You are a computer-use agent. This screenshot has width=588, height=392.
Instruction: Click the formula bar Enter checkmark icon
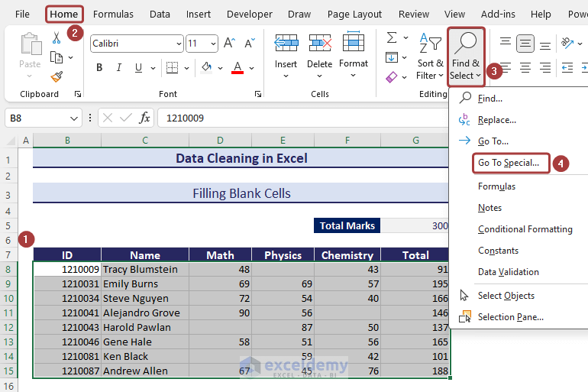(x=126, y=118)
